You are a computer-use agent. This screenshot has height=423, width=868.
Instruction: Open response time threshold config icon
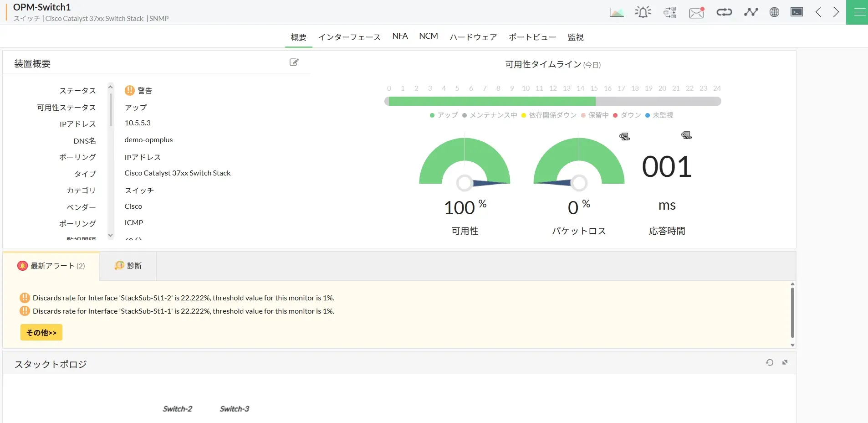pos(687,135)
